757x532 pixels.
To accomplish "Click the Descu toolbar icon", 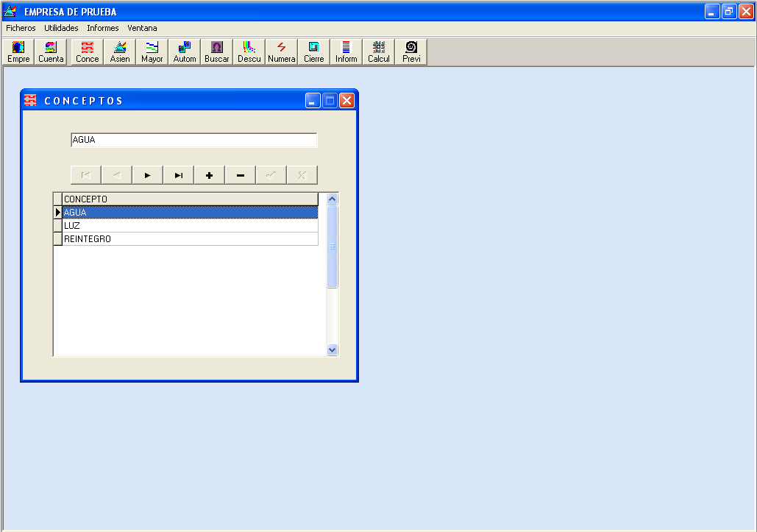I will 249,52.
